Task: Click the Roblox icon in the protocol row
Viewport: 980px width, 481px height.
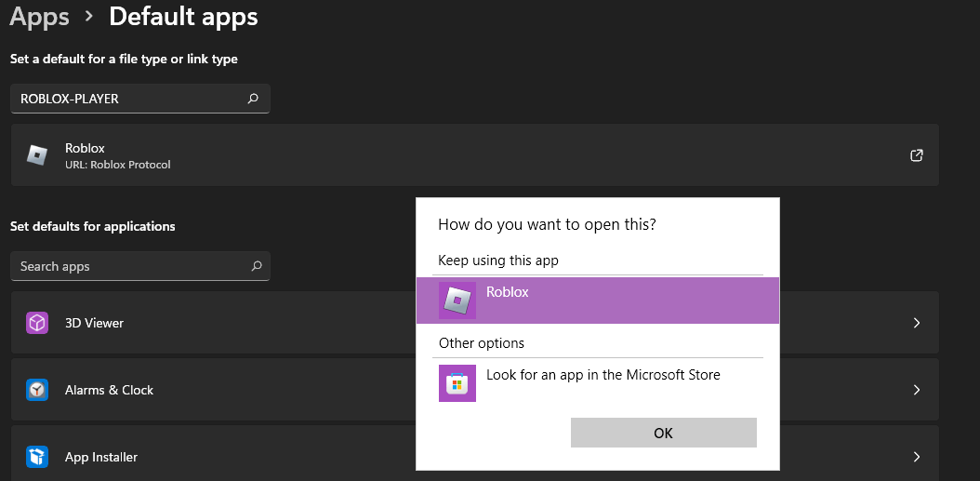Action: point(37,155)
